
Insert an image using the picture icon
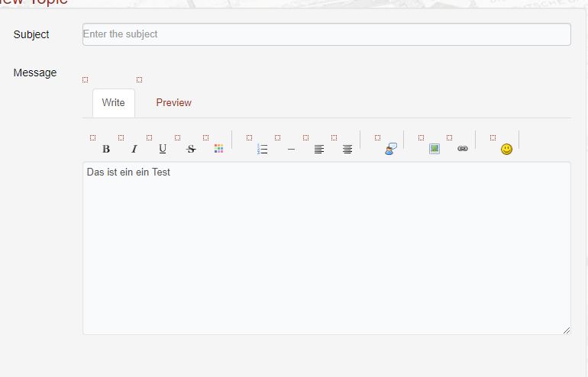pos(434,150)
